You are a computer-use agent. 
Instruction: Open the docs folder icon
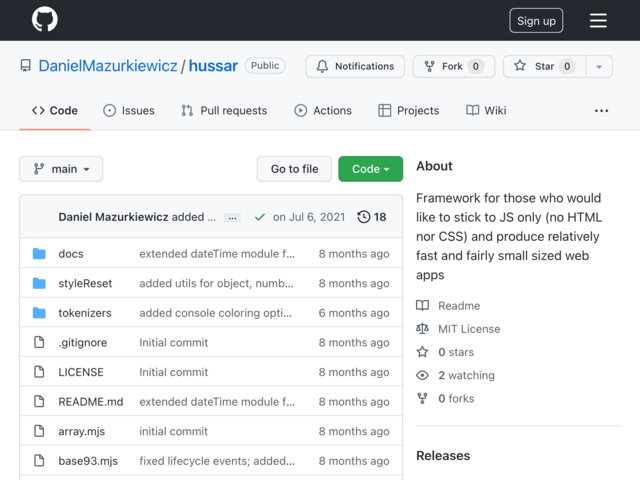click(39, 253)
